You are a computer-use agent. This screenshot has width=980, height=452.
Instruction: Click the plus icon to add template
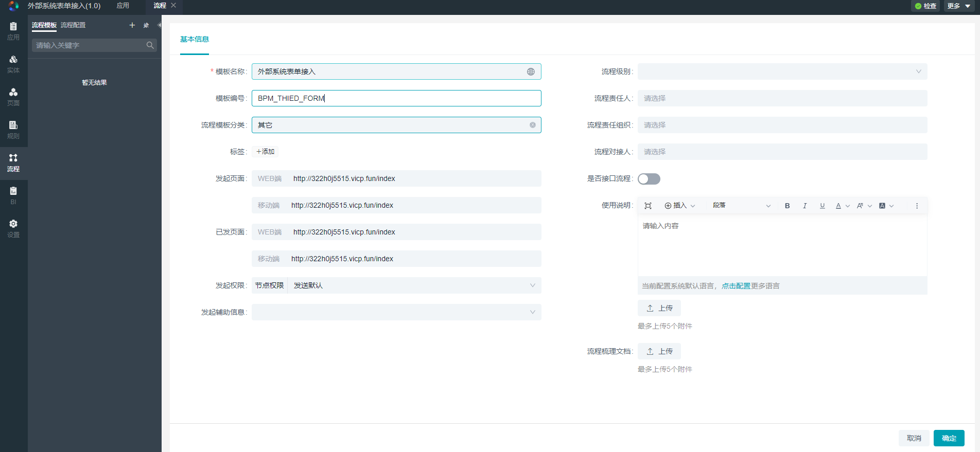pyautogui.click(x=132, y=25)
